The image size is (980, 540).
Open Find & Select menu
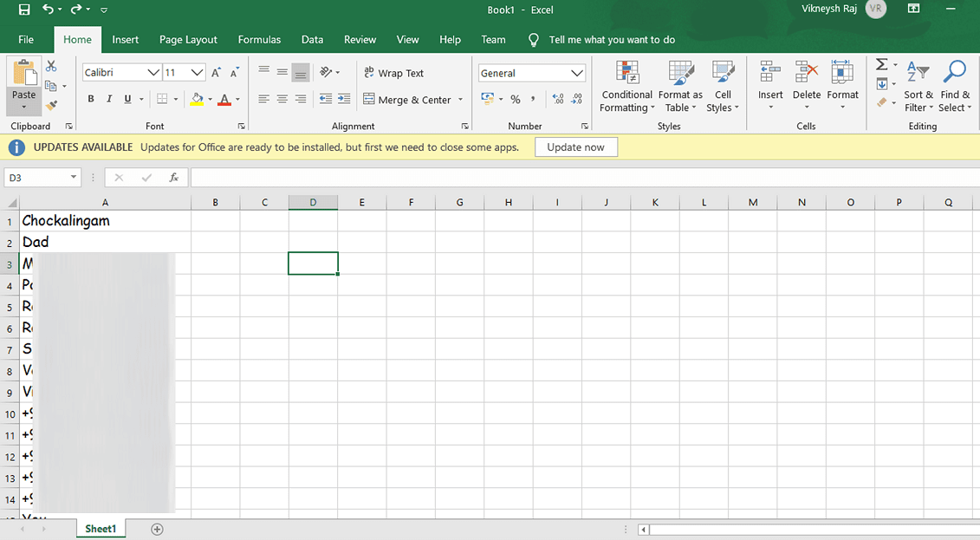click(x=955, y=87)
